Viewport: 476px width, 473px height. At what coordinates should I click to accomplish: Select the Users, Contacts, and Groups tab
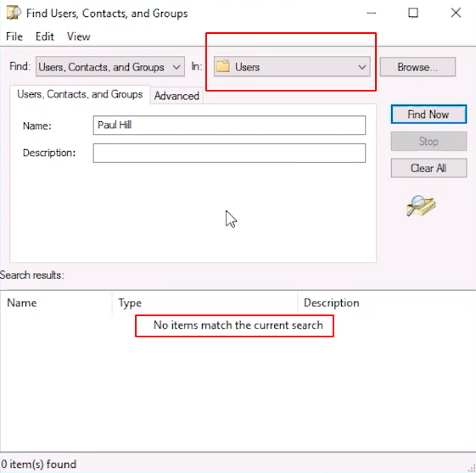[80, 94]
